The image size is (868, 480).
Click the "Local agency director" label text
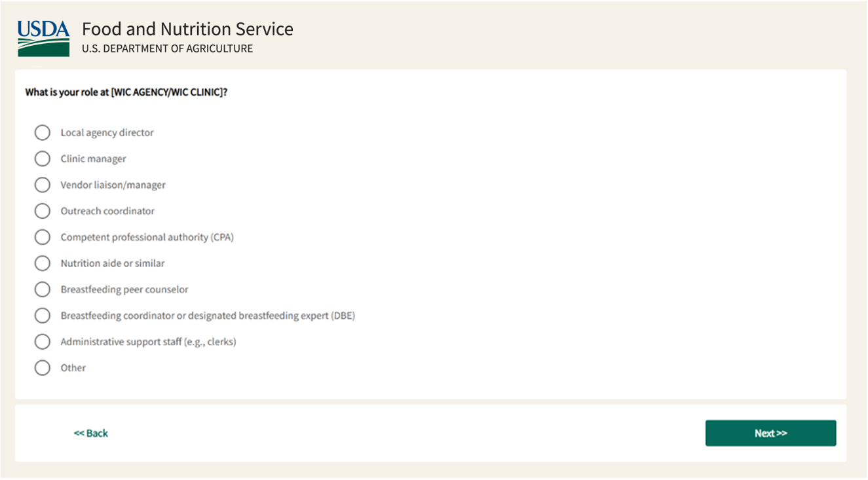click(107, 133)
